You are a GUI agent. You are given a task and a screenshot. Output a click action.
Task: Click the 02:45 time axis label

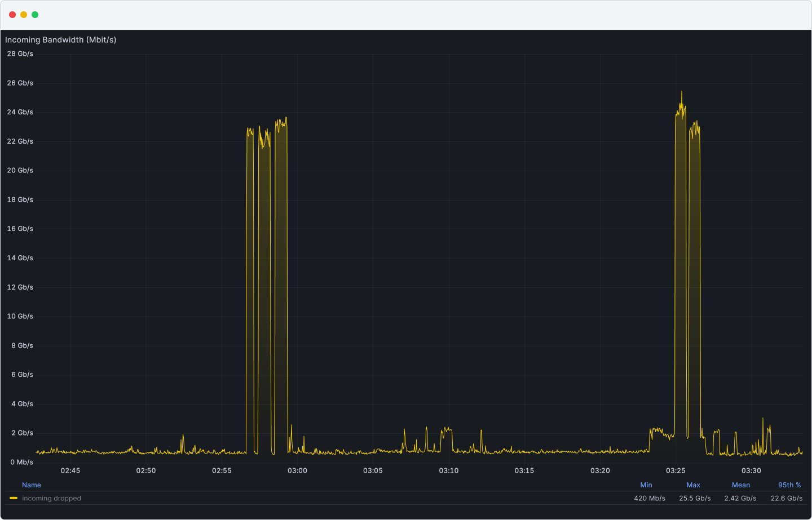(x=70, y=470)
